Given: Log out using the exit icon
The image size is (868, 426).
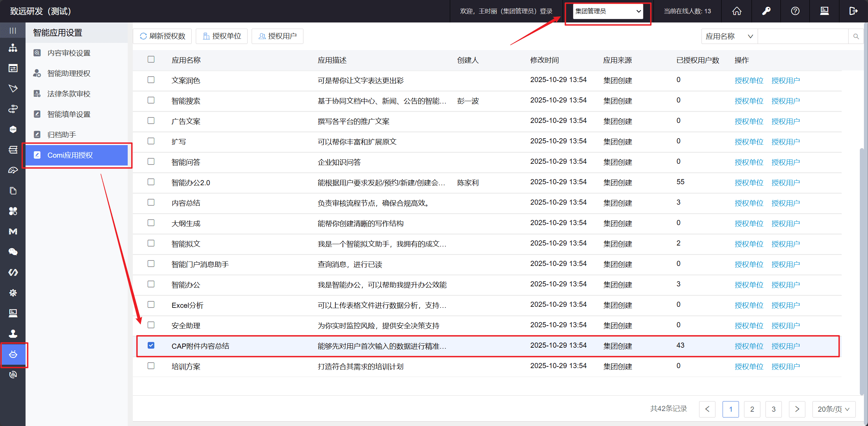Looking at the screenshot, I should [853, 11].
